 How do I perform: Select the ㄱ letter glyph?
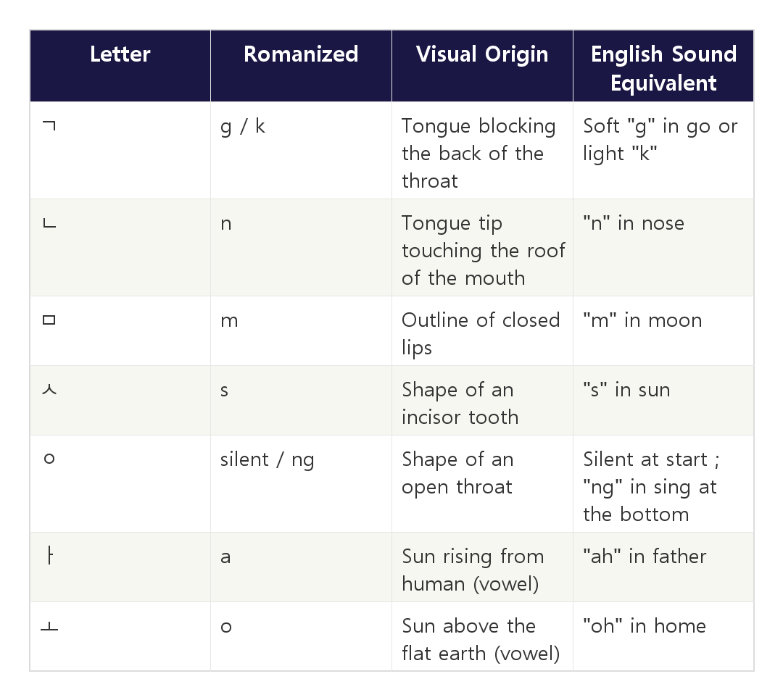pos(49,126)
